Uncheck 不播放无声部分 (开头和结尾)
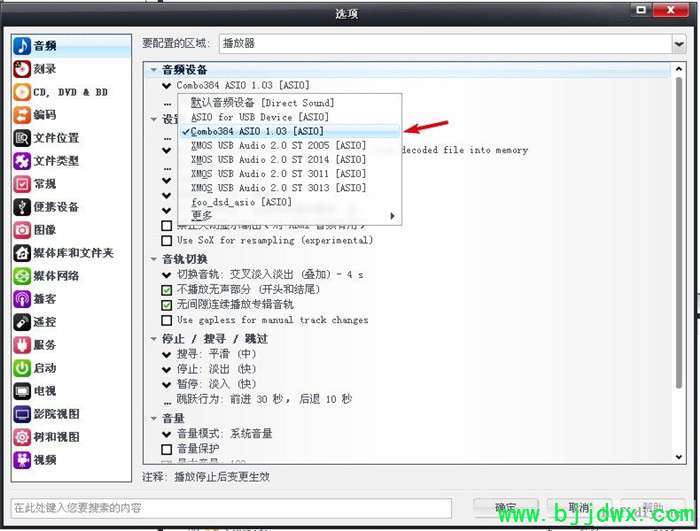Image resolution: width=700 pixels, height=531 pixels. pyautogui.click(x=167, y=290)
